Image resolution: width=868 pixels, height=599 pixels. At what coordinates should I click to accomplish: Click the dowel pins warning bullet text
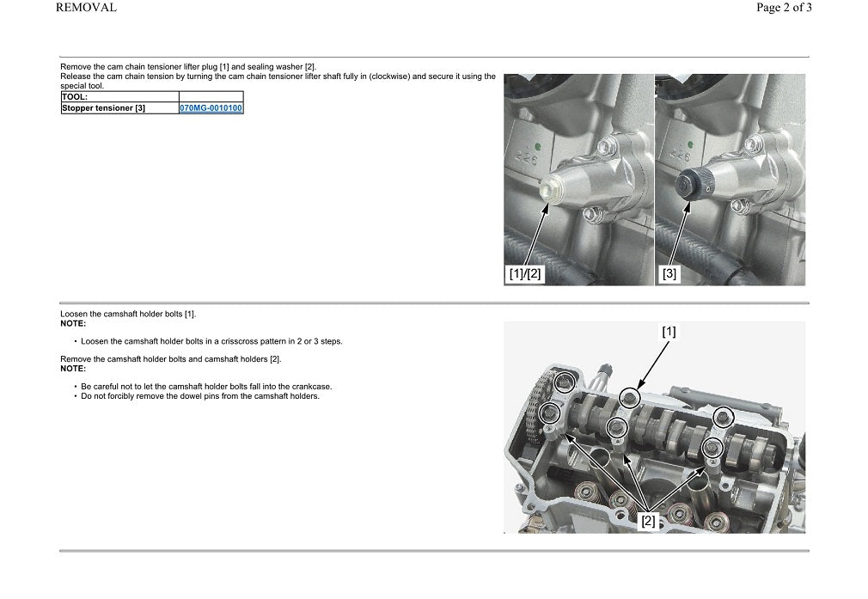(x=199, y=396)
